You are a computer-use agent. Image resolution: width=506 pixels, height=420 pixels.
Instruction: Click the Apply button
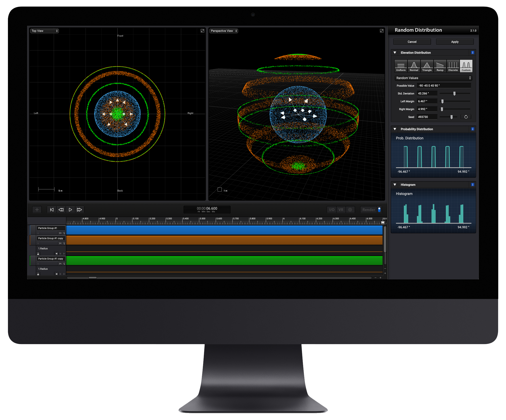[455, 42]
